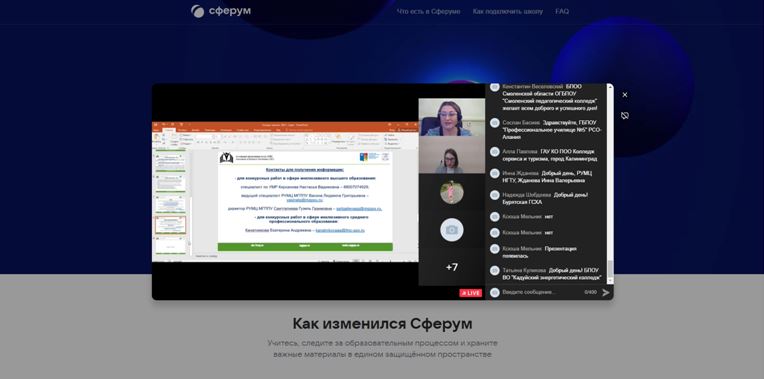764x379 pixels.
Task: Click the 'Бурятская ГСХА' message text
Action: [x=522, y=202]
